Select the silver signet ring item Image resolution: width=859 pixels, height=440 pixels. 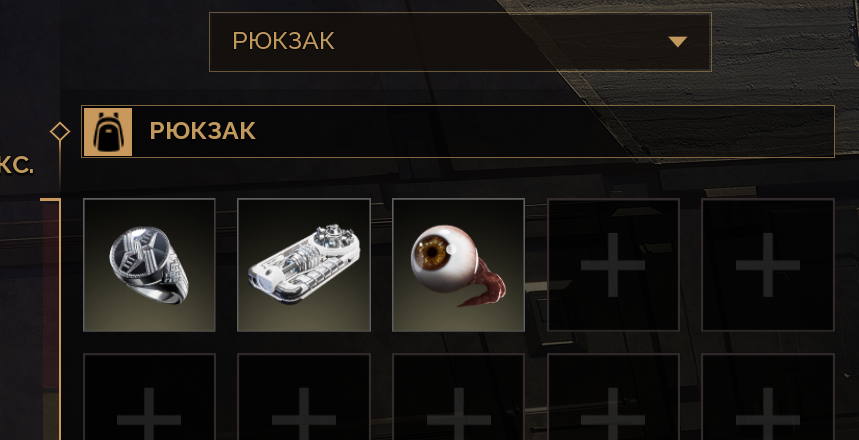tap(149, 265)
